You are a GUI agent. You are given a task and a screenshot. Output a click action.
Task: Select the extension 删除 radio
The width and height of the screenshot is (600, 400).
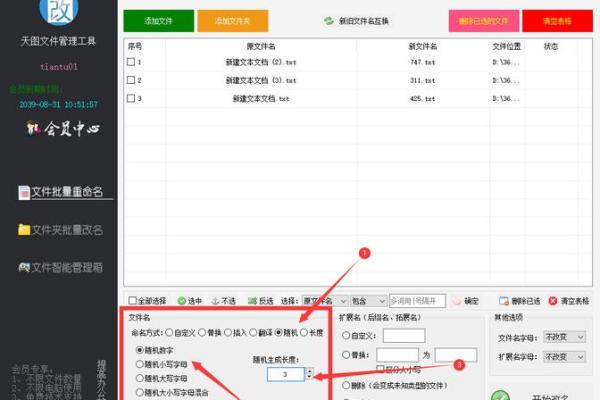click(346, 385)
